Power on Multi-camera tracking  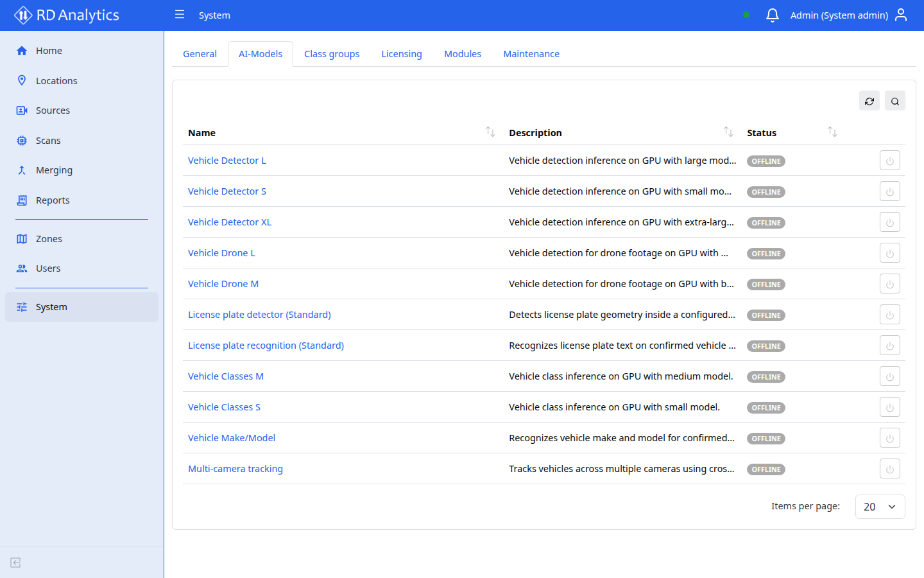890,469
